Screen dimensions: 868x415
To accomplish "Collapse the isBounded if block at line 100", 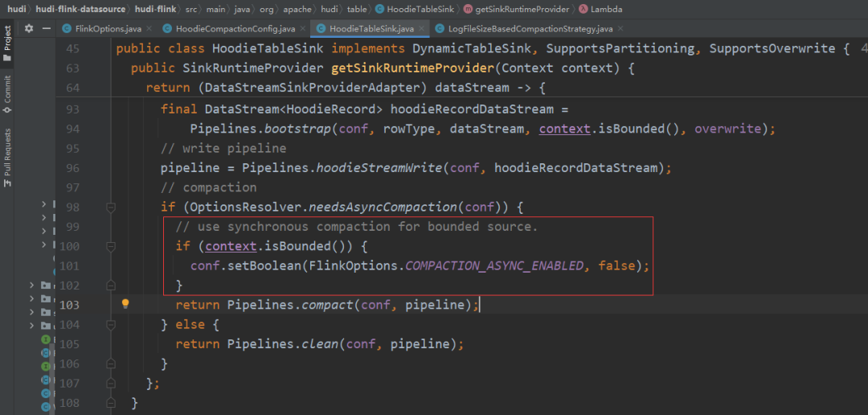I will 111,246.
